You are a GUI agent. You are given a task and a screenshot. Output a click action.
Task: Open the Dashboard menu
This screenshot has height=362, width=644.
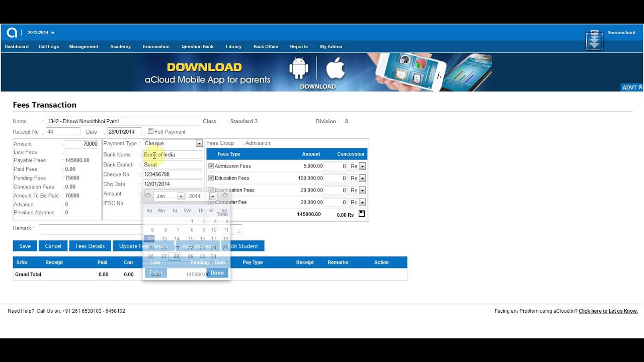[17, 47]
